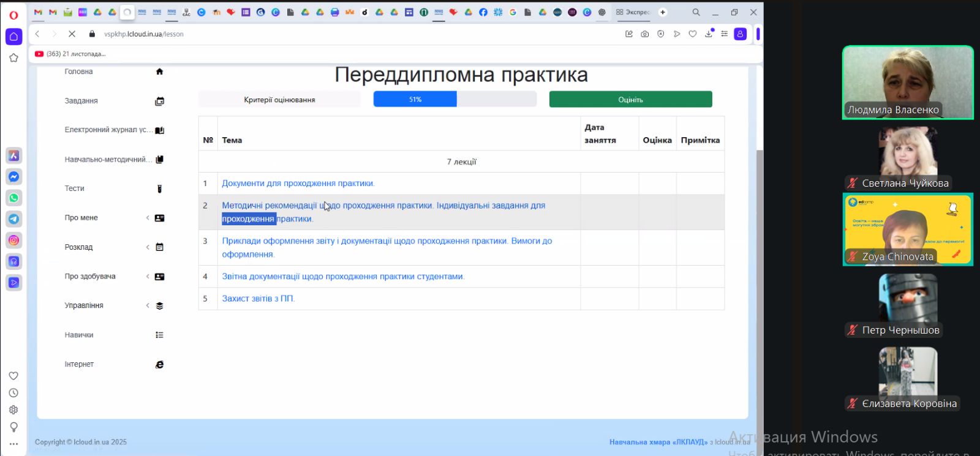
Task: Switch to the Экспресс browser tab
Action: click(x=633, y=12)
